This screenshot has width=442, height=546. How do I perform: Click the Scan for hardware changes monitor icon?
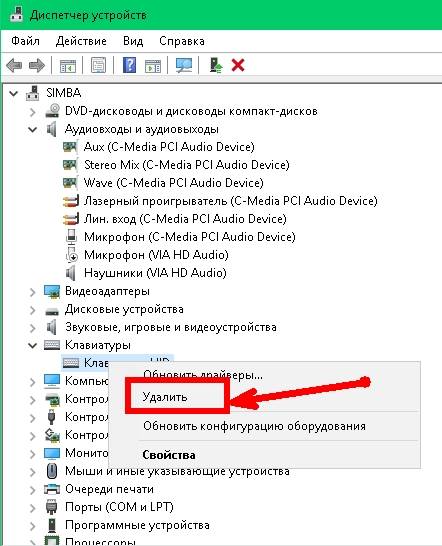click(x=184, y=65)
